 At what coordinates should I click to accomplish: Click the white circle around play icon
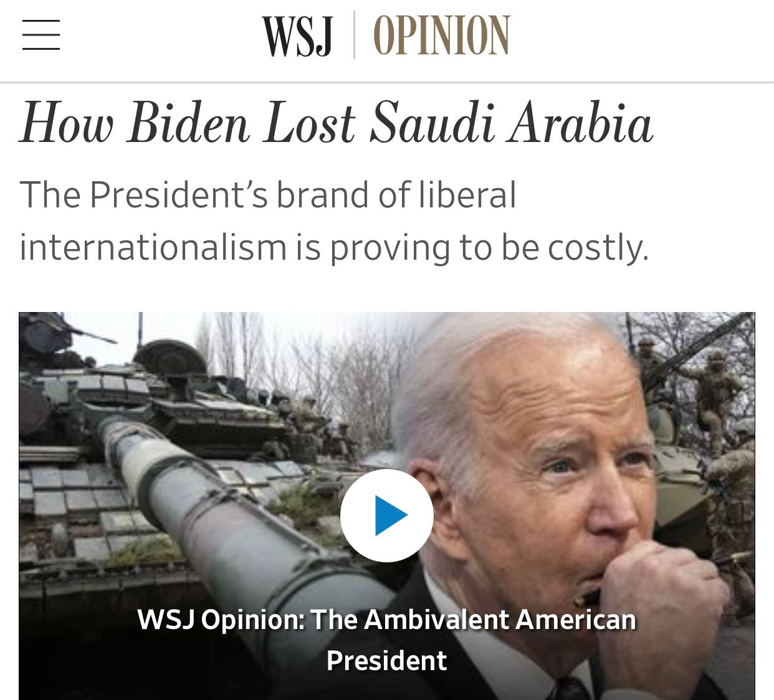coord(386,515)
